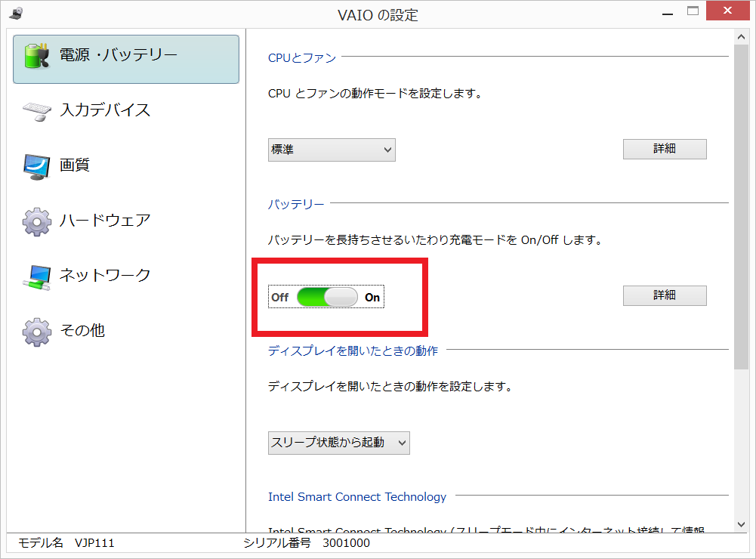This screenshot has height=559, width=756.
Task: Click 詳細 button for バッテリー
Action: coord(665,295)
